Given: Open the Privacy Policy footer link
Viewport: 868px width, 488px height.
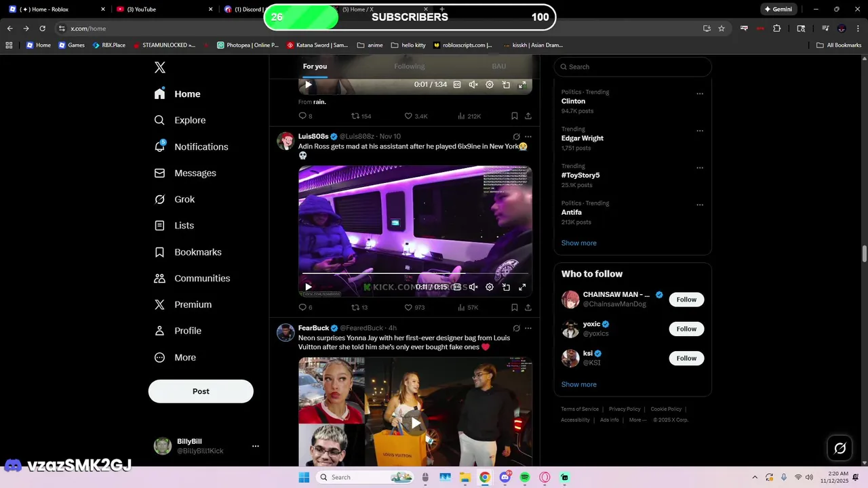Looking at the screenshot, I should coord(625,409).
